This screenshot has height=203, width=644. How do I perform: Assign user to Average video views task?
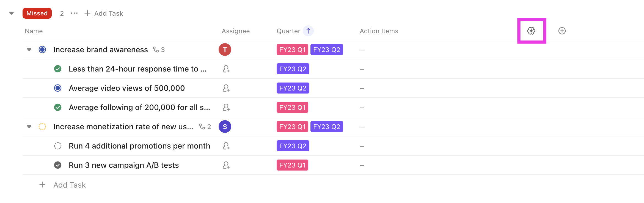pos(226,88)
